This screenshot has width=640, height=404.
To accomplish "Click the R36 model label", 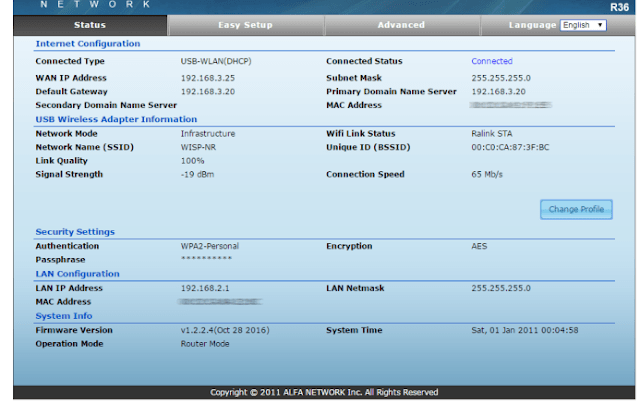I will (619, 7).
